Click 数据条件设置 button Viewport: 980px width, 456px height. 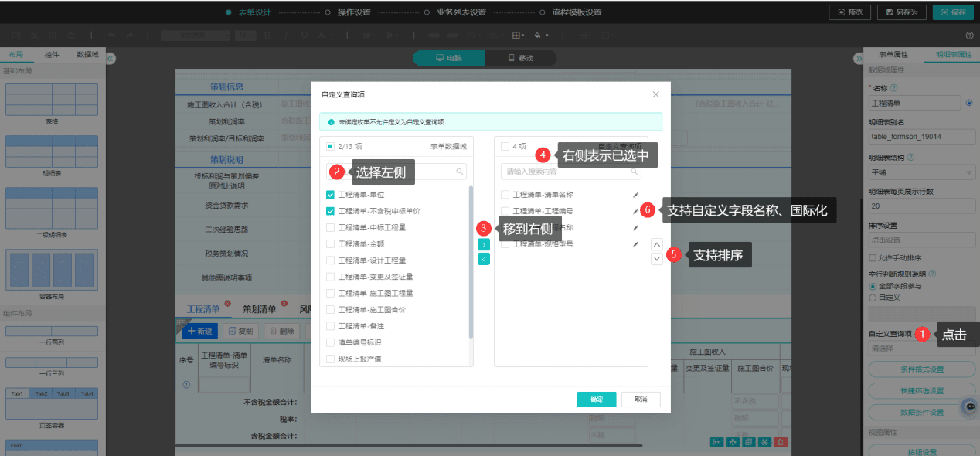[x=921, y=412]
